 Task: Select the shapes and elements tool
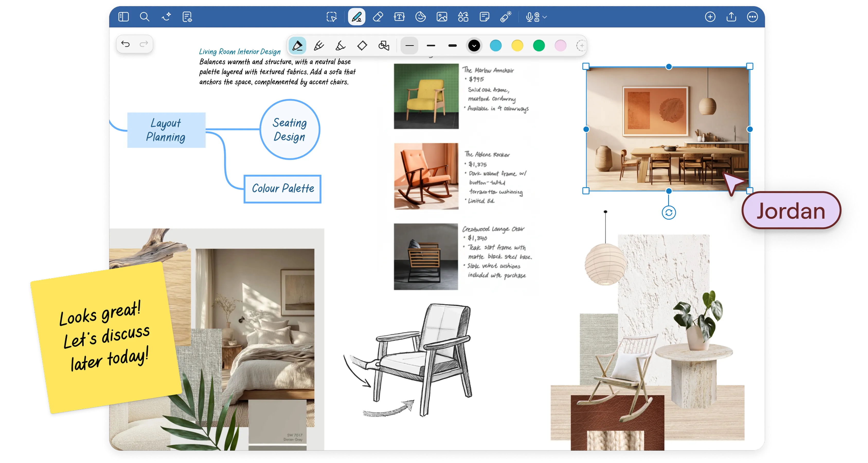pos(463,17)
